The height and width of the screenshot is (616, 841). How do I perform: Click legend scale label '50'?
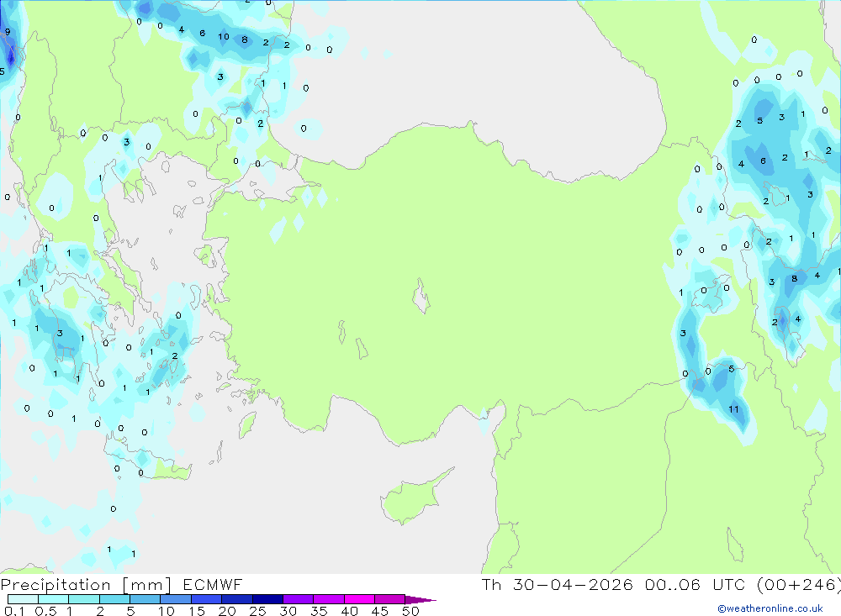point(410,611)
